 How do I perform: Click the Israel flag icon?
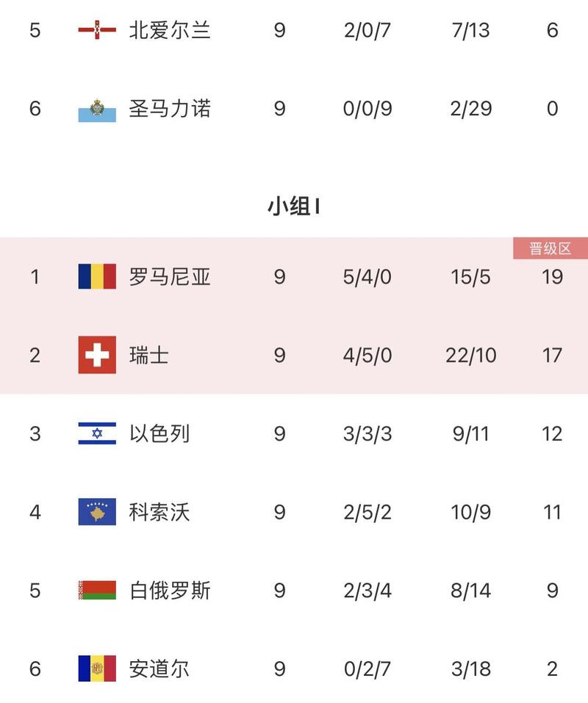pos(97,433)
